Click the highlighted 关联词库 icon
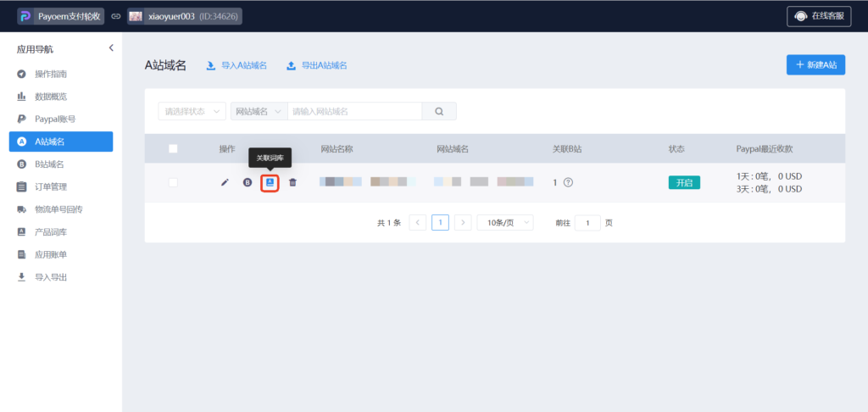 click(x=270, y=182)
